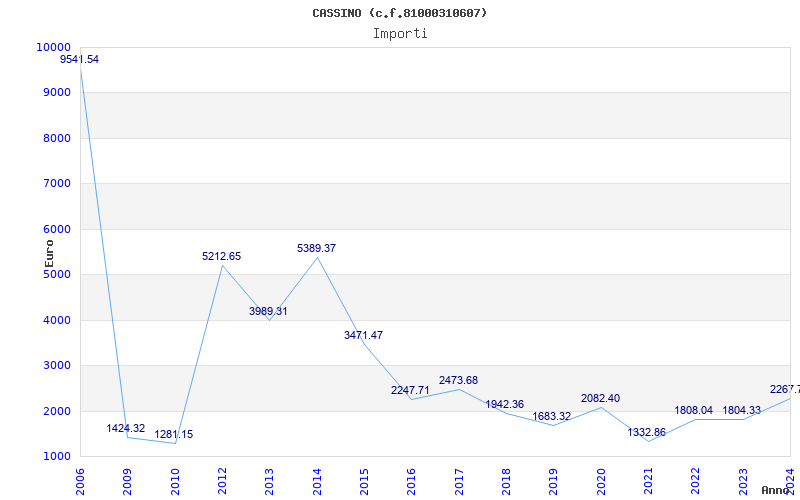Select data label 1281.15
Viewport: 800px width, 500px height.
tap(173, 435)
